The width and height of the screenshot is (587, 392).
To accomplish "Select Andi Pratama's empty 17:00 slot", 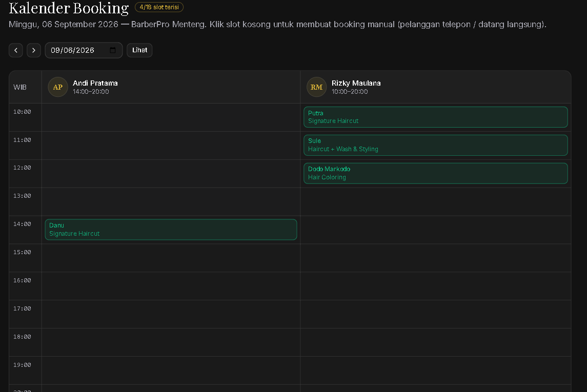I will click(171, 314).
